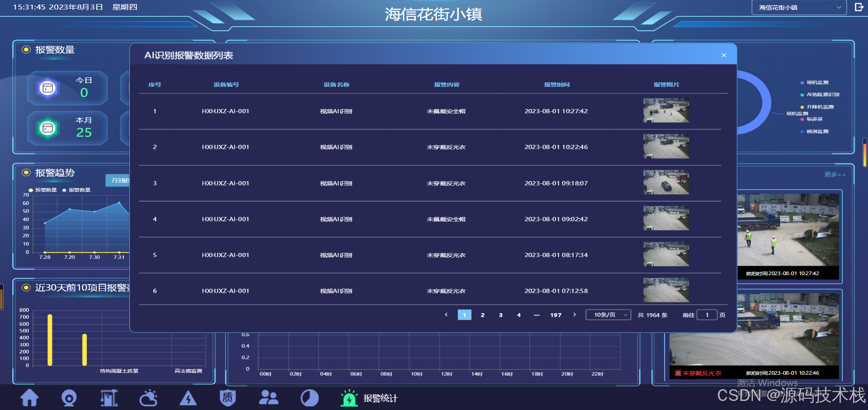Image resolution: width=868 pixels, height=410 pixels.
Task: Click the orange vertical scrollbar at right edge
Action: (864, 153)
